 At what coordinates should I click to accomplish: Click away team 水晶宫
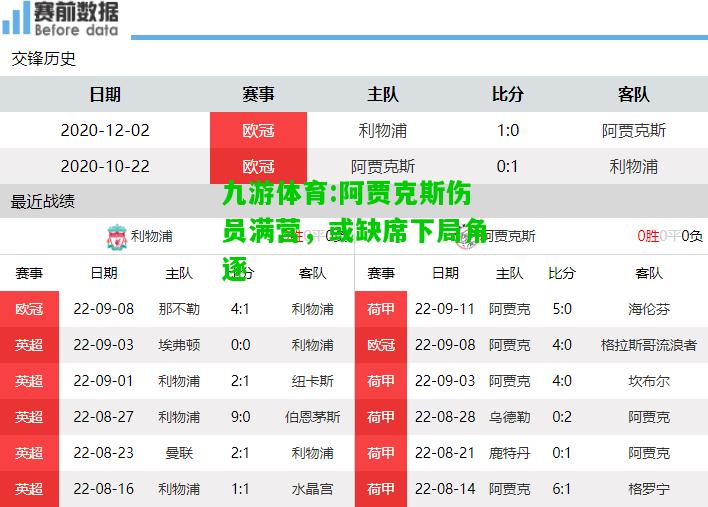pos(312,489)
